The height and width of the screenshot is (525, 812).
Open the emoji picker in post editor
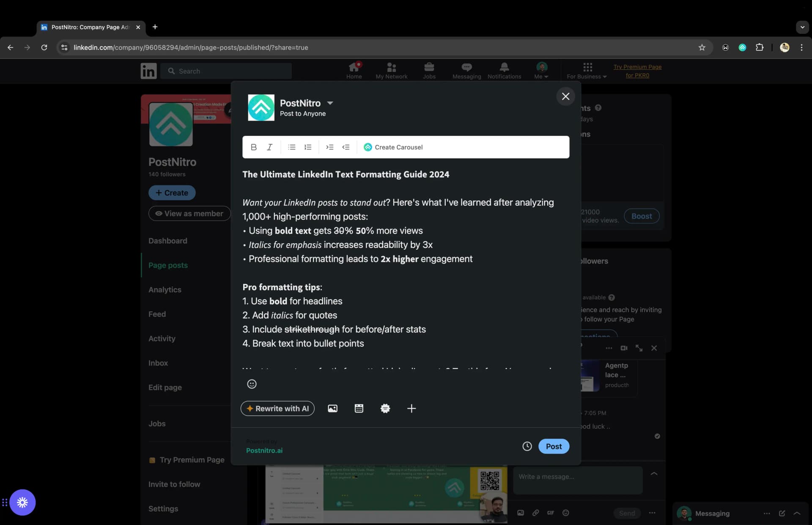click(252, 384)
